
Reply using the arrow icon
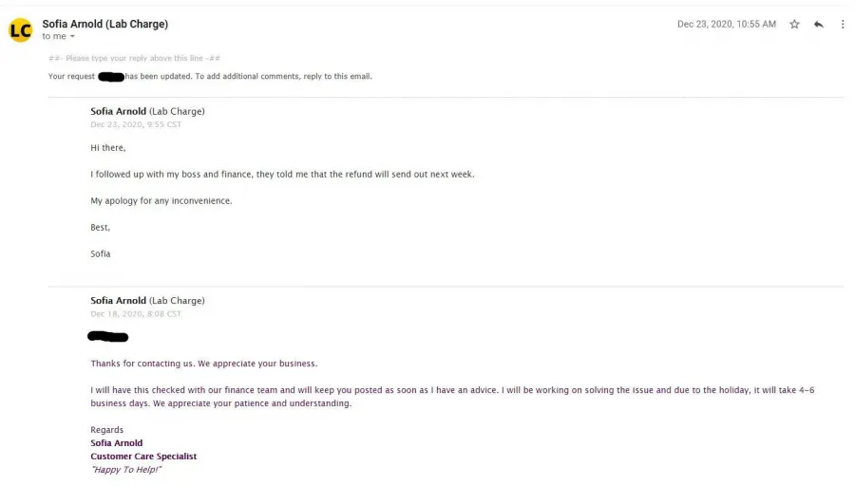pyautogui.click(x=819, y=24)
